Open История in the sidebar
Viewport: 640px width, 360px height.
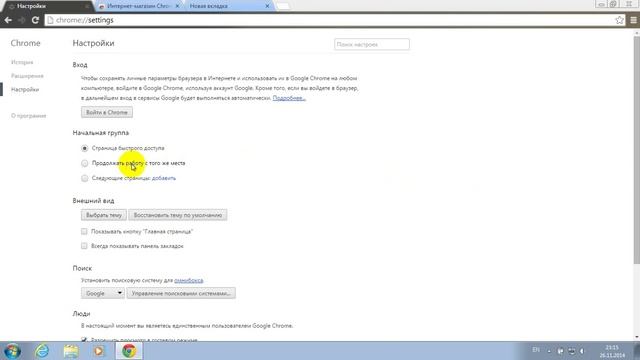coord(22,62)
